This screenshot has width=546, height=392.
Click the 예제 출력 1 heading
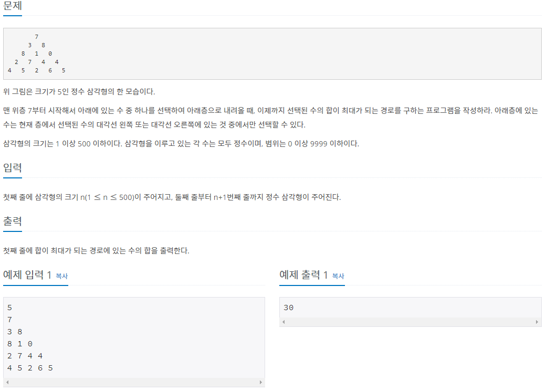[x=303, y=275]
